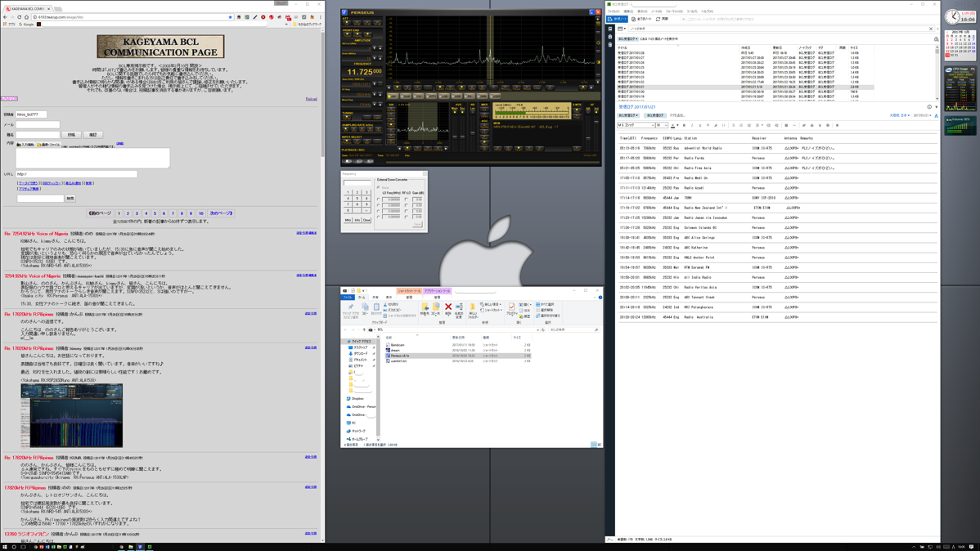Toggle Preamp front-end button in Perseus
This screenshot has height=551, width=980.
pyautogui.click(x=357, y=35)
